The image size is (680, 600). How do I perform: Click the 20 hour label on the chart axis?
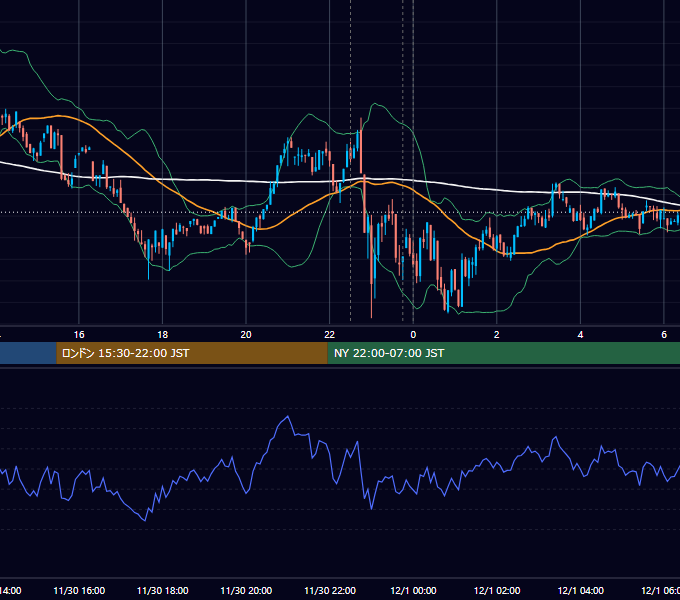click(246, 335)
